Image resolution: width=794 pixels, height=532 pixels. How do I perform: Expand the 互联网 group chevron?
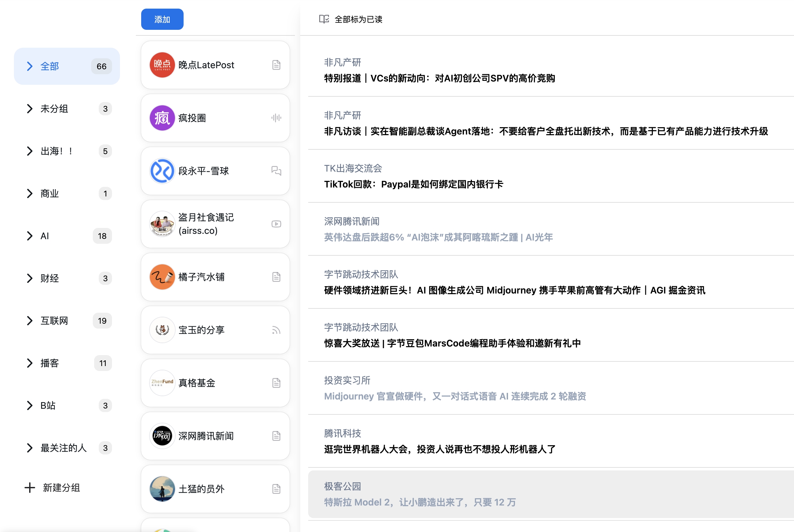click(30, 321)
